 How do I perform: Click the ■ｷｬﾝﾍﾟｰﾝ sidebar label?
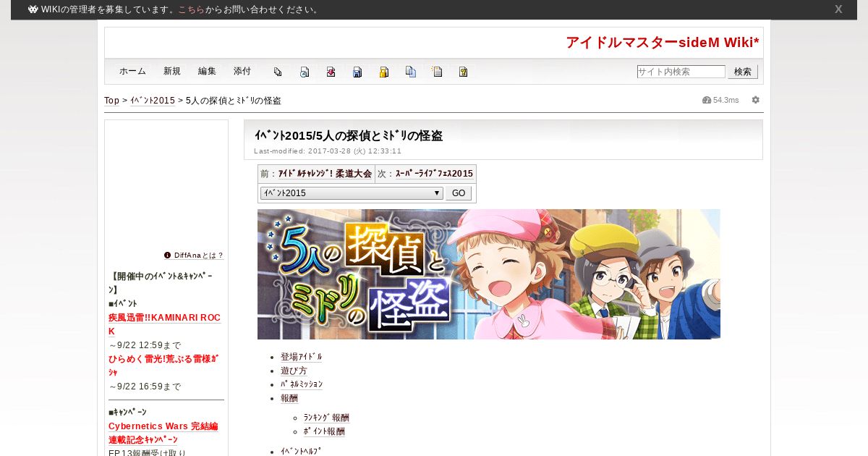pos(127,412)
